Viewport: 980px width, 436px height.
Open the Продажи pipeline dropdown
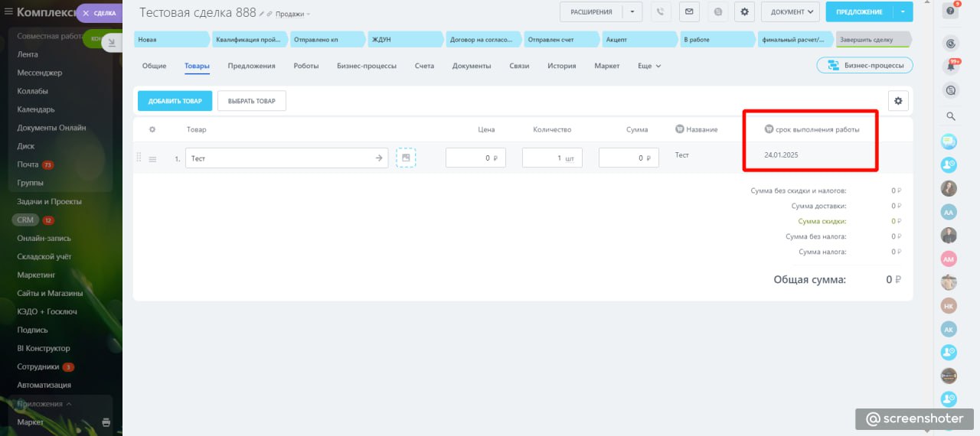point(292,14)
